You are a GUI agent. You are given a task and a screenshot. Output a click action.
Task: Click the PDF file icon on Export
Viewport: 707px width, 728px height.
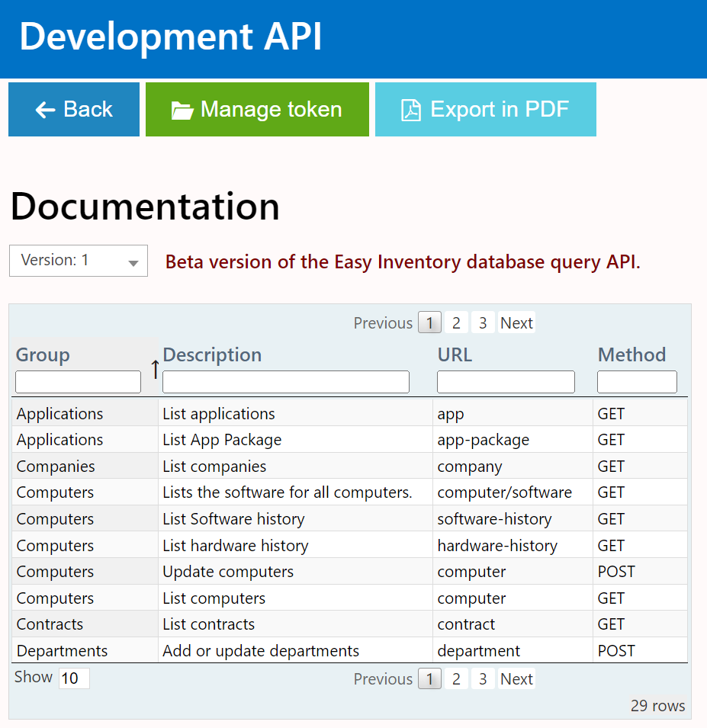click(x=411, y=111)
